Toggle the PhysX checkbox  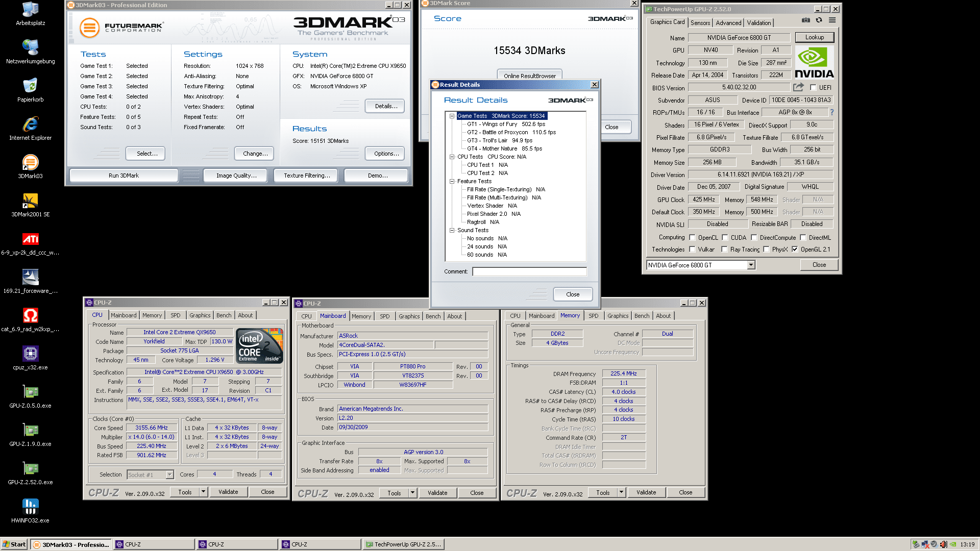(x=766, y=249)
